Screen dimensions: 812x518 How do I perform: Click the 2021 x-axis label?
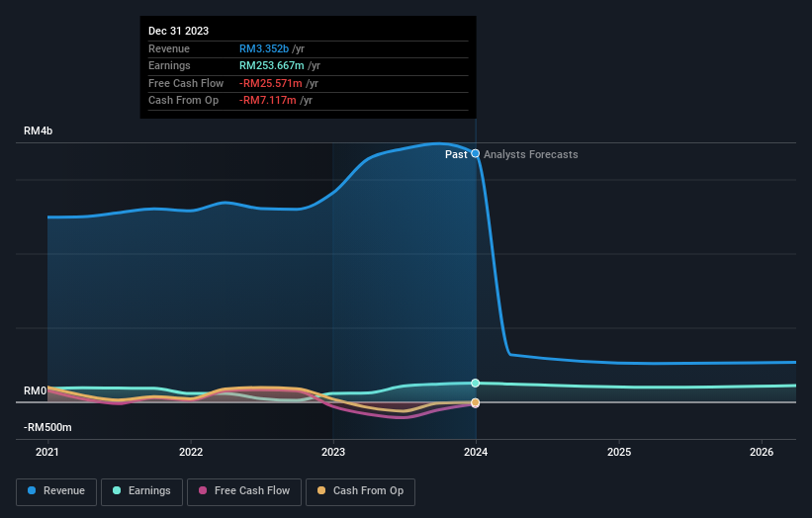click(47, 452)
